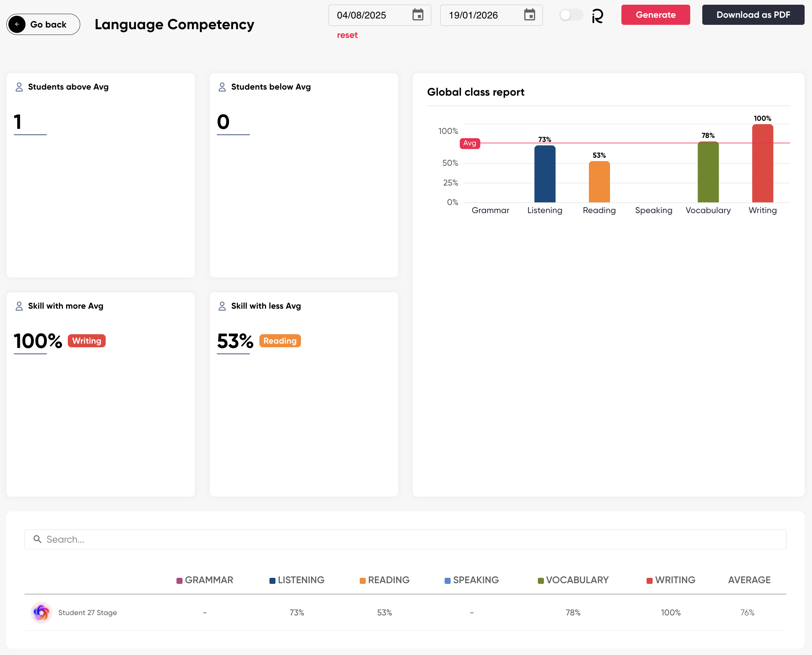Open the end date calendar picker icon
Viewport: 812px width, 655px height.
pos(529,15)
